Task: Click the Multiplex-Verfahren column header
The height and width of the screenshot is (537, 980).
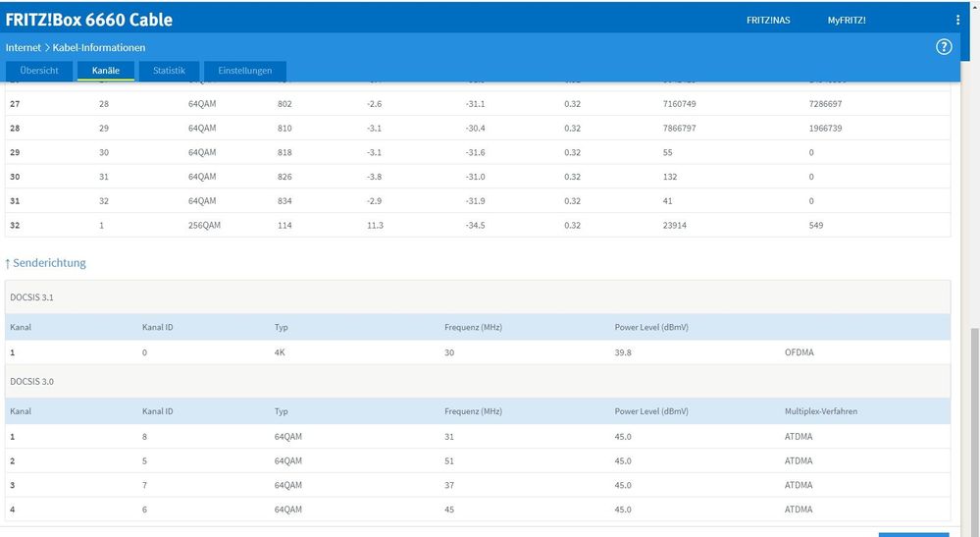Action: [821, 411]
